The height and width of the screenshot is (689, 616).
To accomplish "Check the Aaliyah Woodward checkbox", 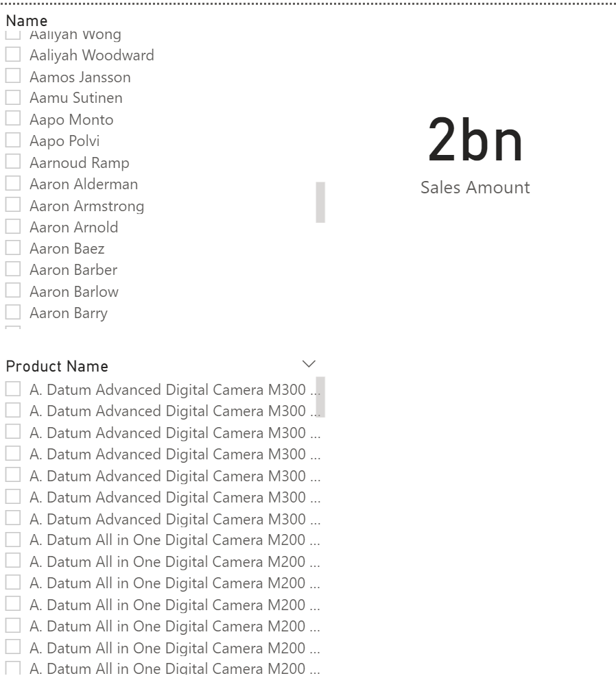I will click(x=13, y=55).
